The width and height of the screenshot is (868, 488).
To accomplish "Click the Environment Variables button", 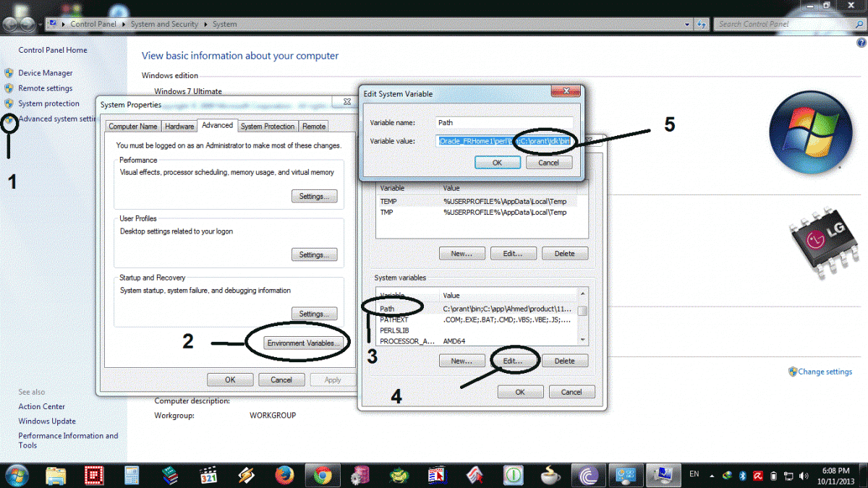I will (302, 343).
